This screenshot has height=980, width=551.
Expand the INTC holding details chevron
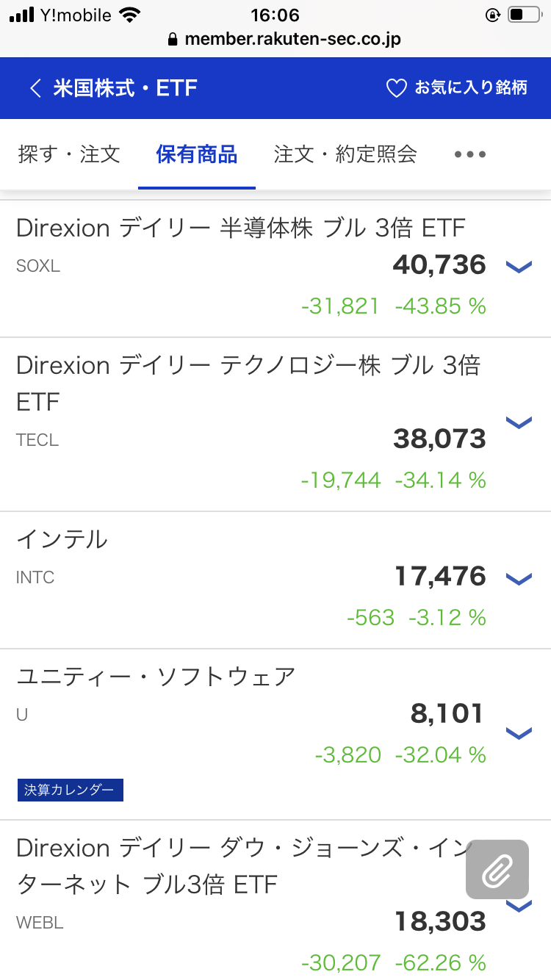click(519, 579)
